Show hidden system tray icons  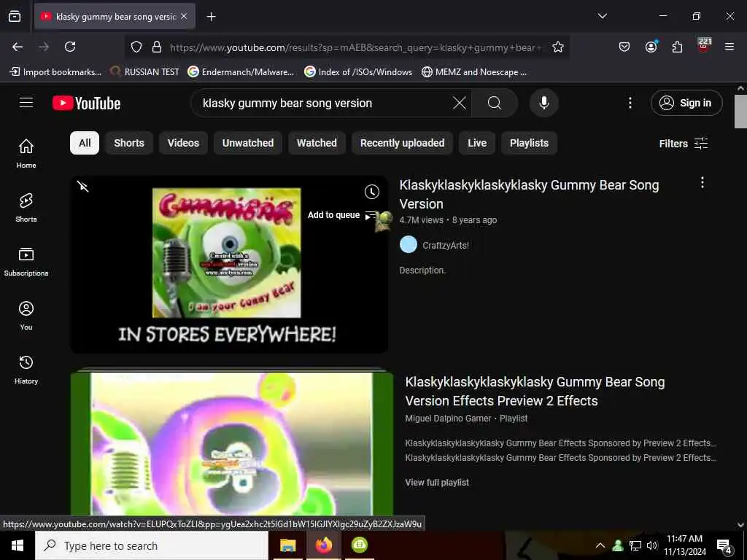600,545
